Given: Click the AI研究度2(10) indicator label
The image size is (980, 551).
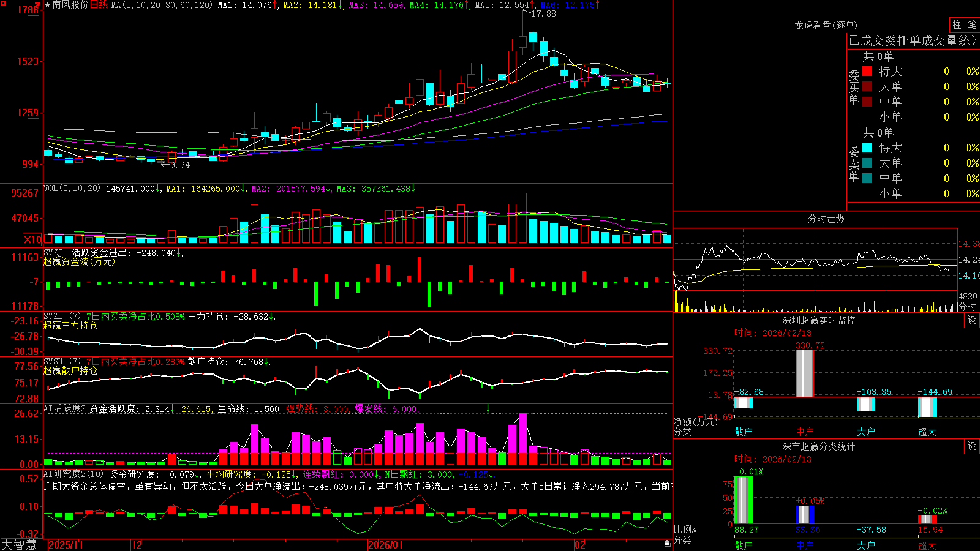Looking at the screenshot, I should [74, 474].
